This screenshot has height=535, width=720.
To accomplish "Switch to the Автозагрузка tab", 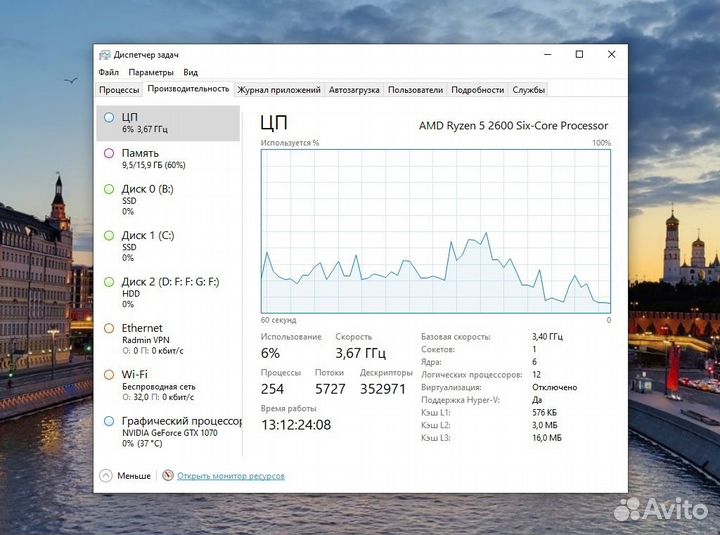I will pos(354,90).
